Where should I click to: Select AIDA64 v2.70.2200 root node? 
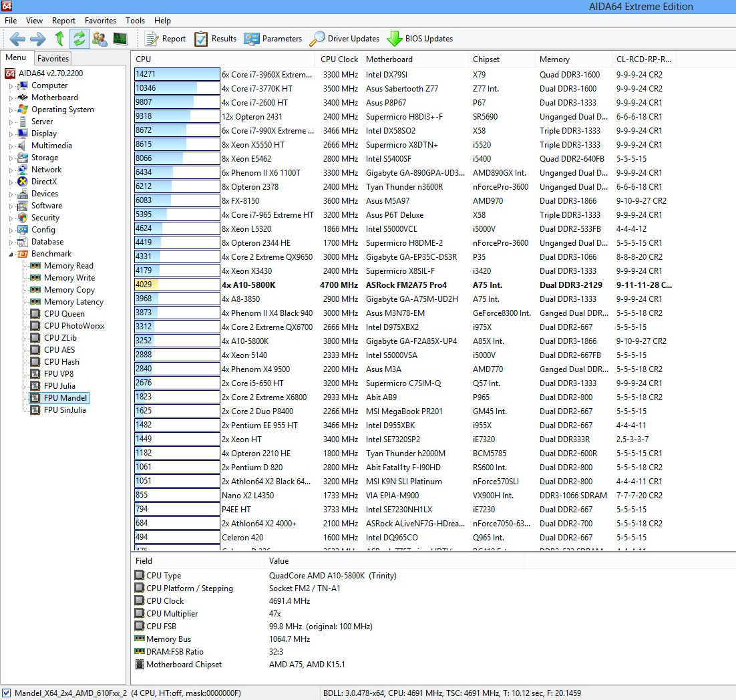click(43, 73)
